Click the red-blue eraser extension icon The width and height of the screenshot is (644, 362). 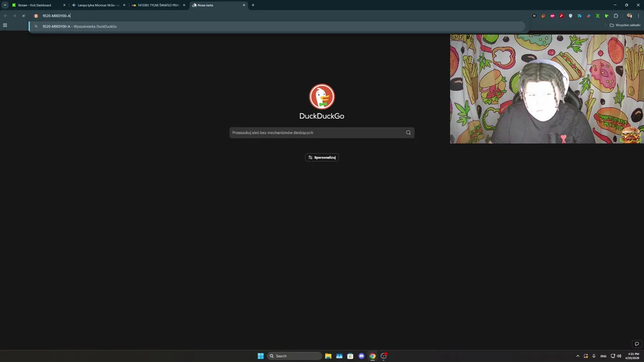[x=588, y=16]
